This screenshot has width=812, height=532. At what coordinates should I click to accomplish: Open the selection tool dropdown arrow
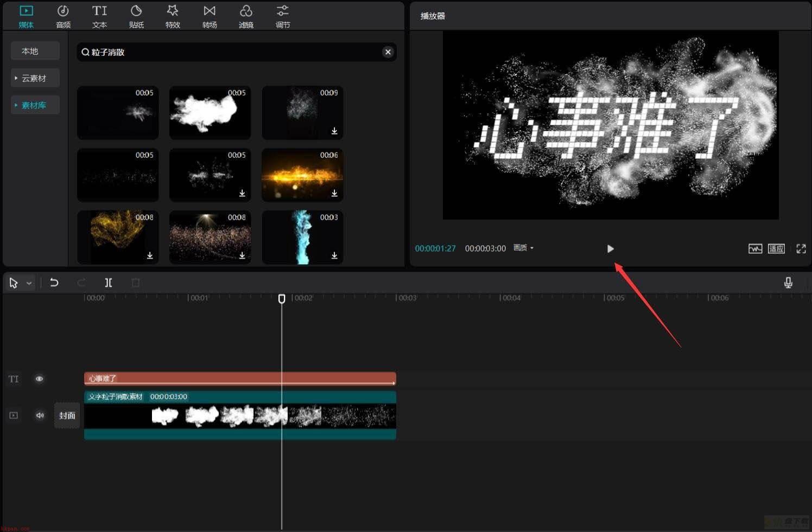point(29,283)
